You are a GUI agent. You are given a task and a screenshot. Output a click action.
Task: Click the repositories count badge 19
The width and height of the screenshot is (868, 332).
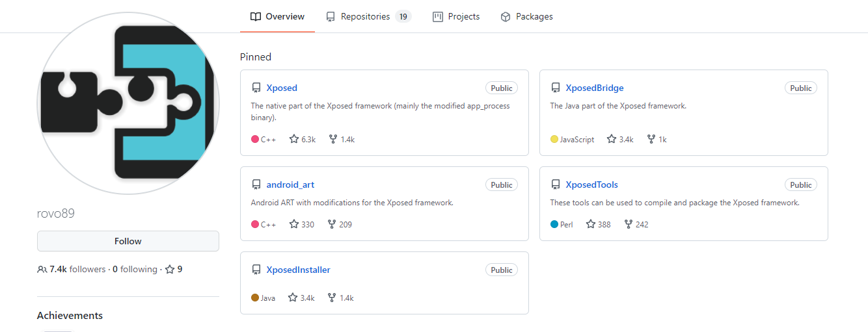[403, 17]
